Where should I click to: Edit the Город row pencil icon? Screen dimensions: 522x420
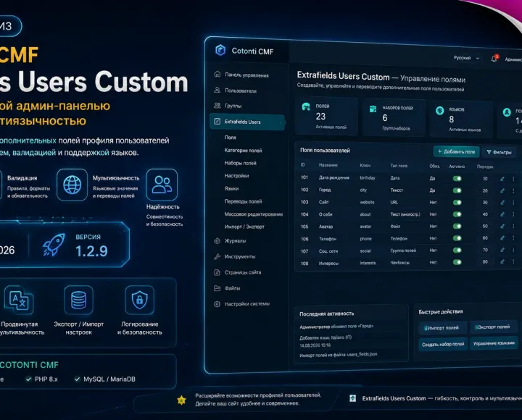click(x=502, y=190)
